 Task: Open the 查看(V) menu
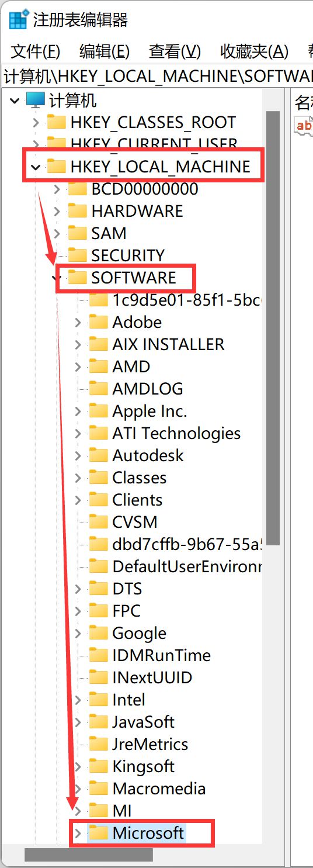click(x=175, y=51)
